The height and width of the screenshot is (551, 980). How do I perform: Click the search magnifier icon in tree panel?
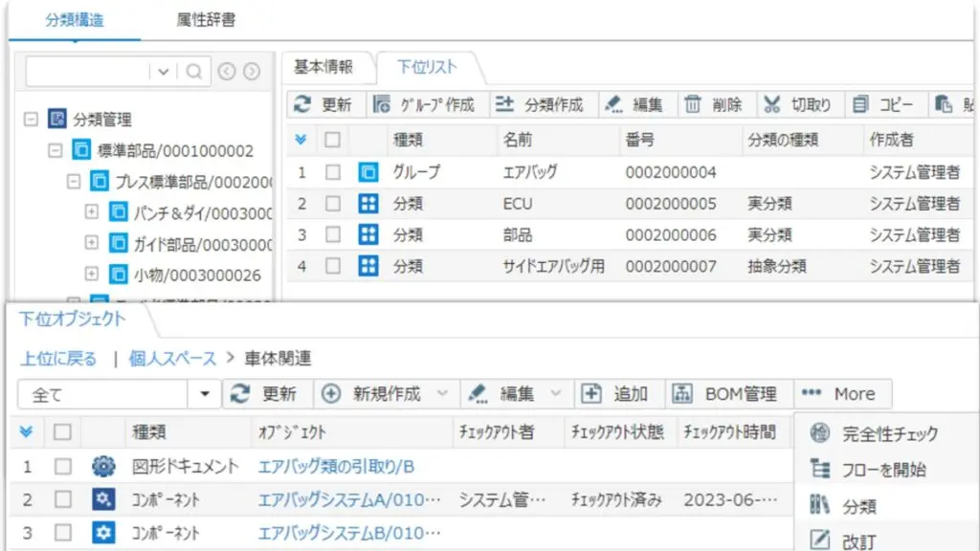[194, 71]
